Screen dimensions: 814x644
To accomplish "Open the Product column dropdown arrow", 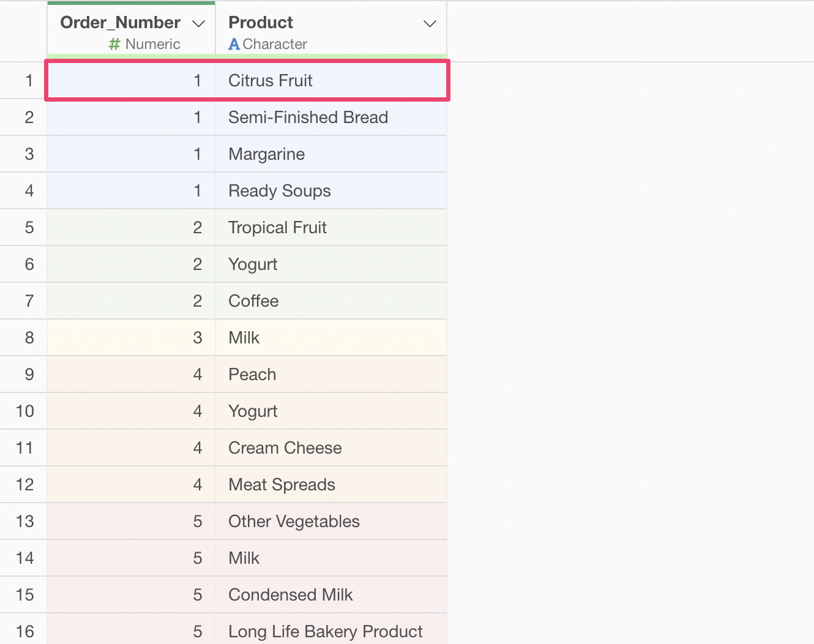I will click(x=430, y=24).
